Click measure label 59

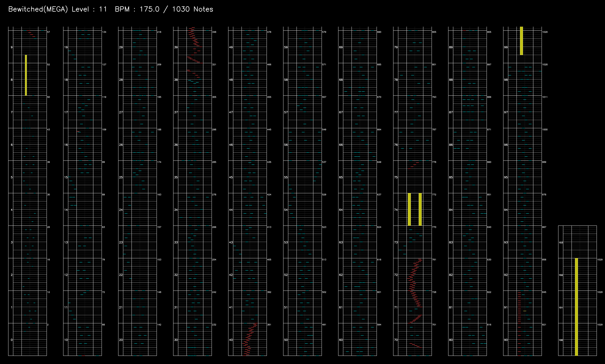(286, 47)
